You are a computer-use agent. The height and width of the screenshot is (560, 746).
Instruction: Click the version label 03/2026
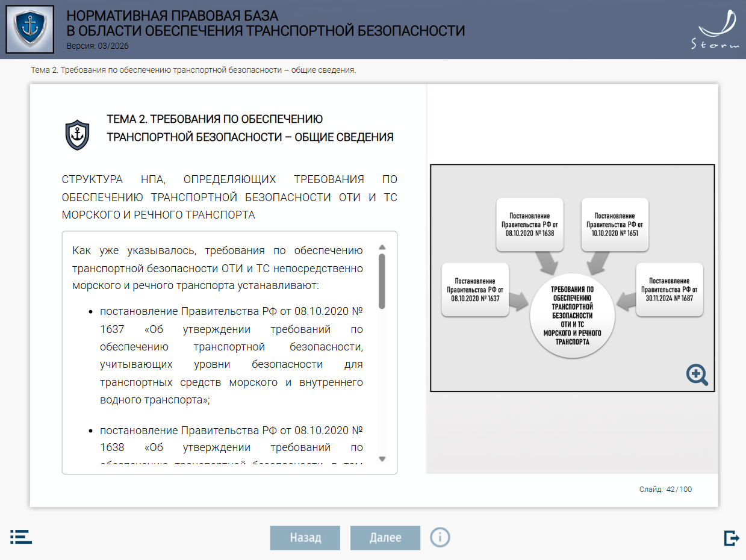[x=98, y=46]
